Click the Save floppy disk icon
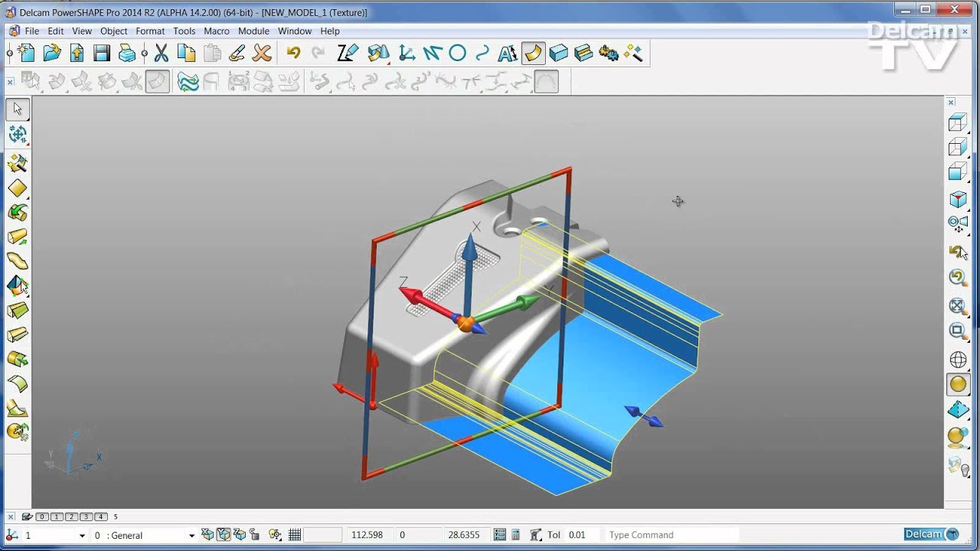This screenshot has height=551, width=980. click(102, 53)
